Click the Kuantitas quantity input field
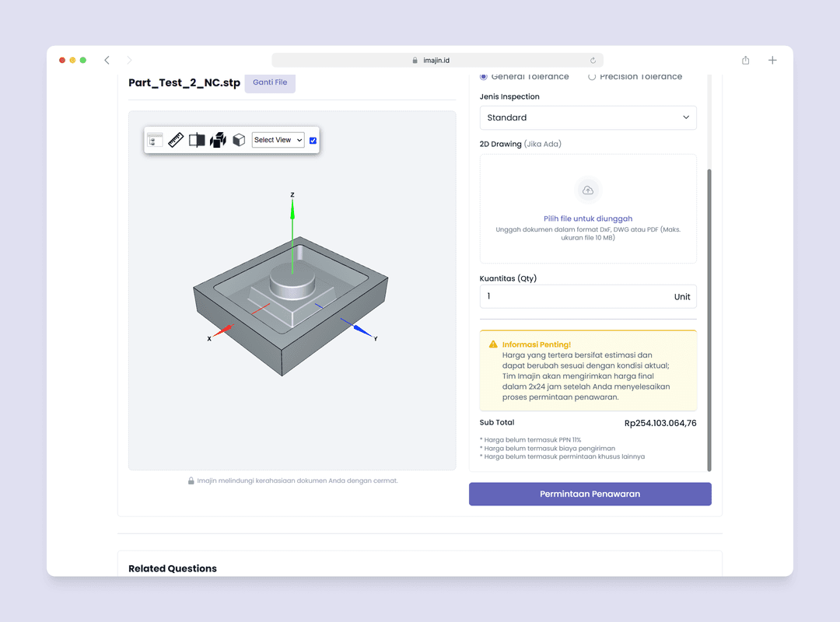Screen dimensions: 840x622 [x=576, y=296]
